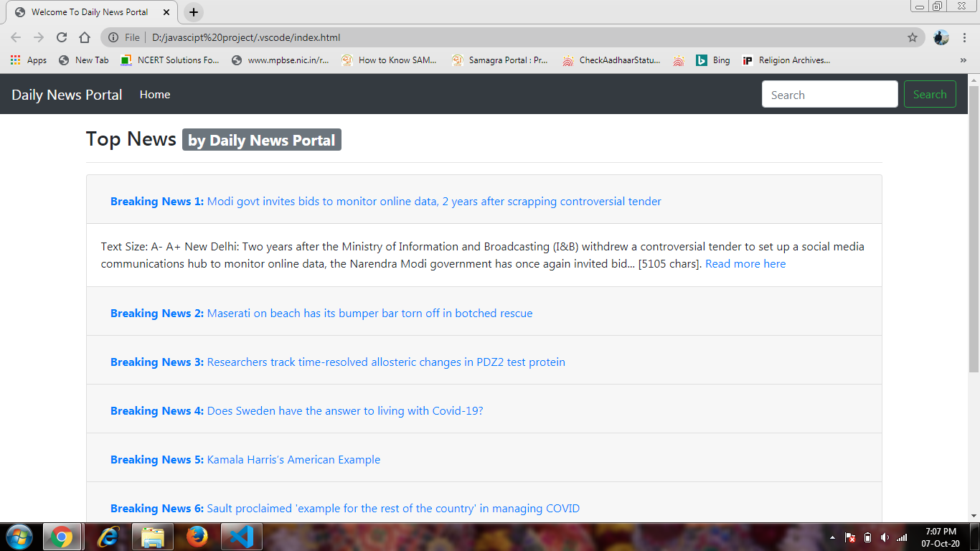Follow the Read more here link
This screenshot has width=980, height=551.
pyautogui.click(x=745, y=264)
